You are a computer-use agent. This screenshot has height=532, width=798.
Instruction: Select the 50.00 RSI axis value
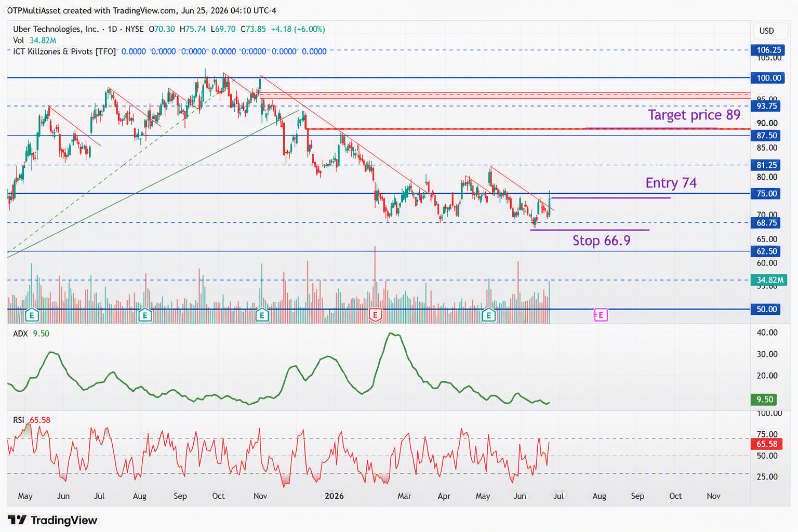767,456
